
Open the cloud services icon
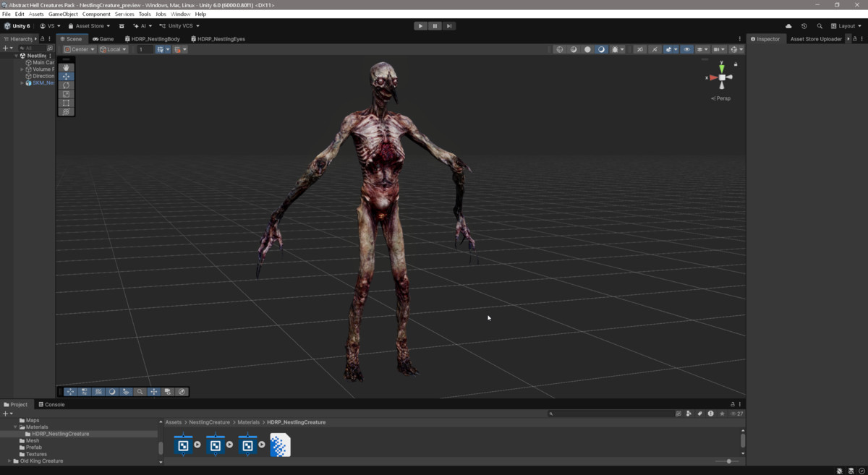pyautogui.click(x=789, y=26)
